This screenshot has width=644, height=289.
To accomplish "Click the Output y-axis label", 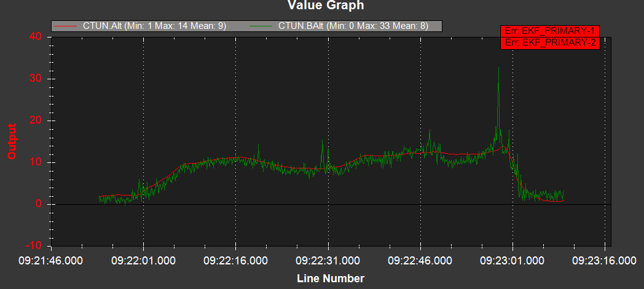I will click(12, 141).
